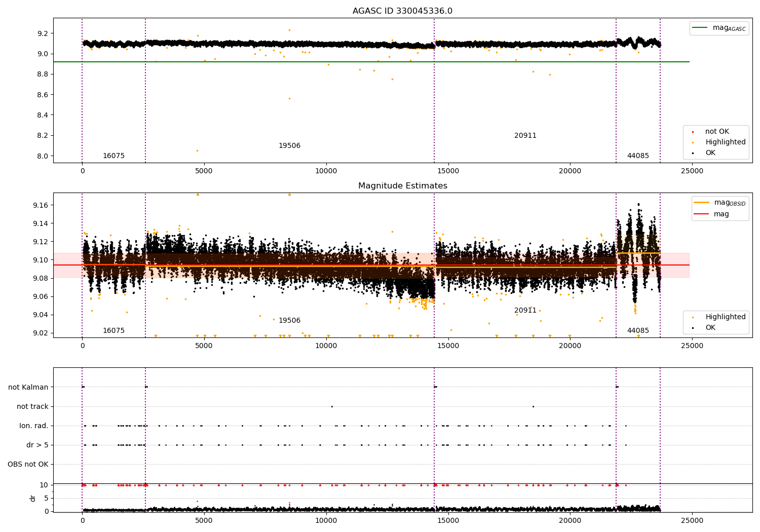Image resolution: width=760 pixels, height=532 pixels.
Task: Click y-axis tick 8.4
Action: point(43,115)
